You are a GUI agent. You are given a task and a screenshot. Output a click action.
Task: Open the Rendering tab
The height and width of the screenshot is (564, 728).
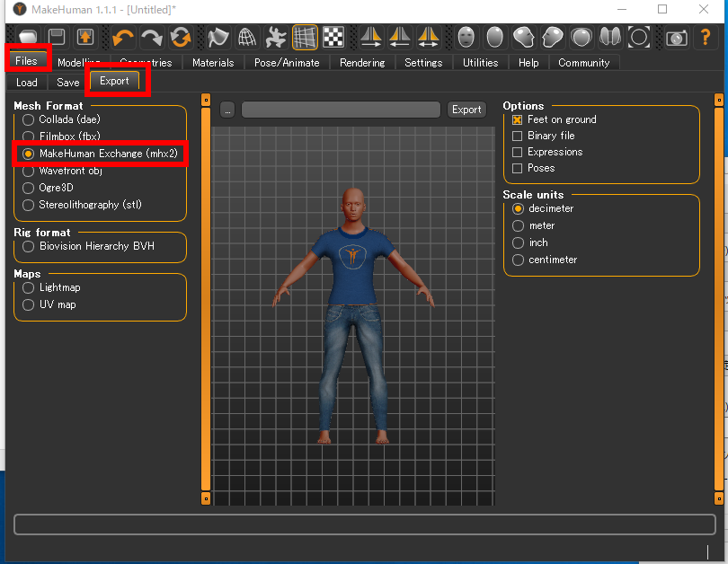362,63
